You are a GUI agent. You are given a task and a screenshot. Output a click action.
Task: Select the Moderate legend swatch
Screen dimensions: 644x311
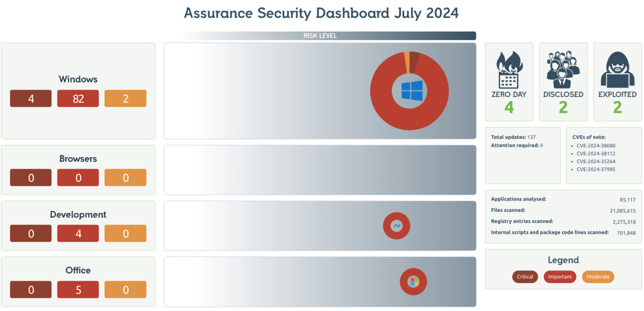click(x=598, y=277)
